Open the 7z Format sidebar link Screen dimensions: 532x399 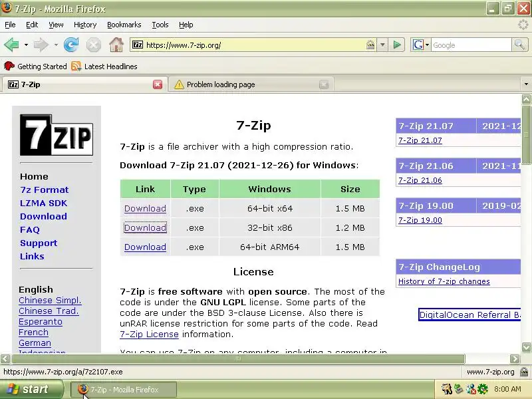tap(44, 190)
